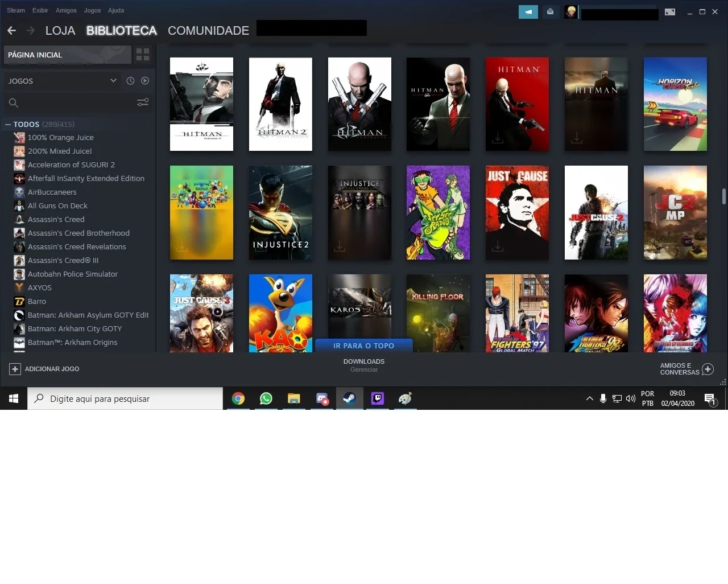Collapse the TODOS category
This screenshot has width=728, height=584.
click(8, 124)
